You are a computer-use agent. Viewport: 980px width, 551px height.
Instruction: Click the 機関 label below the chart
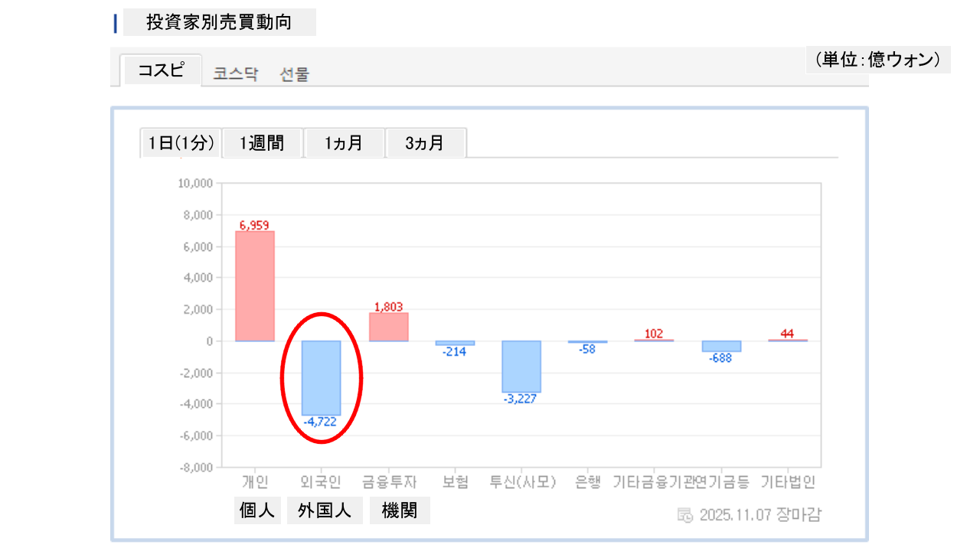[400, 510]
